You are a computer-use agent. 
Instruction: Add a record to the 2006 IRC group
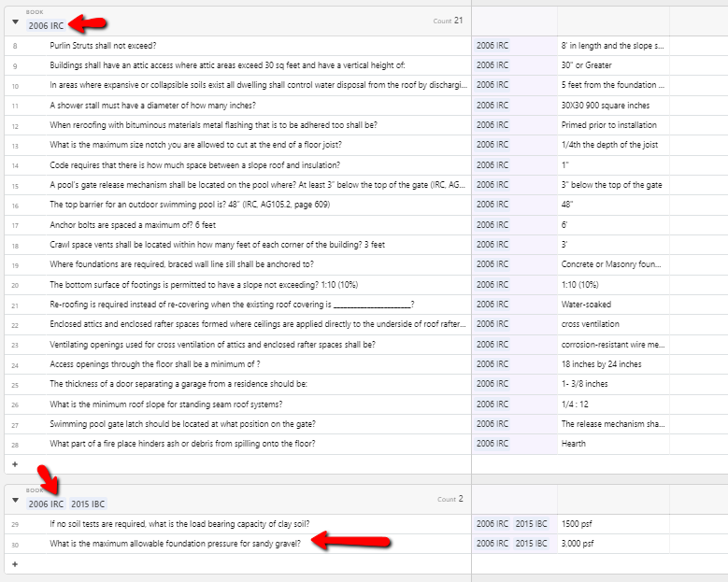click(15, 464)
